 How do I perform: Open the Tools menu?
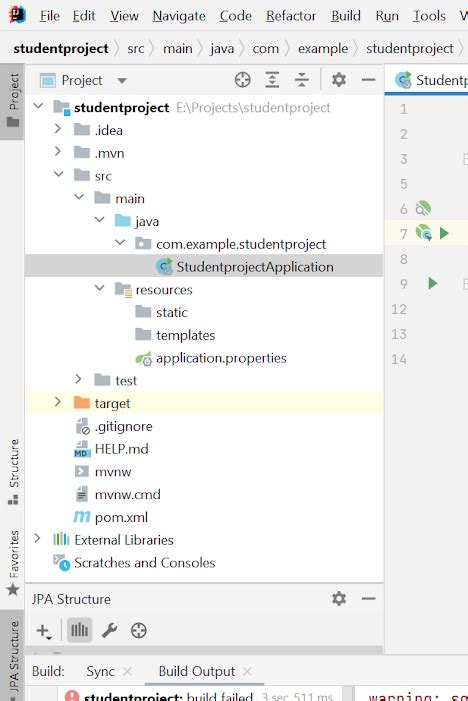(429, 16)
